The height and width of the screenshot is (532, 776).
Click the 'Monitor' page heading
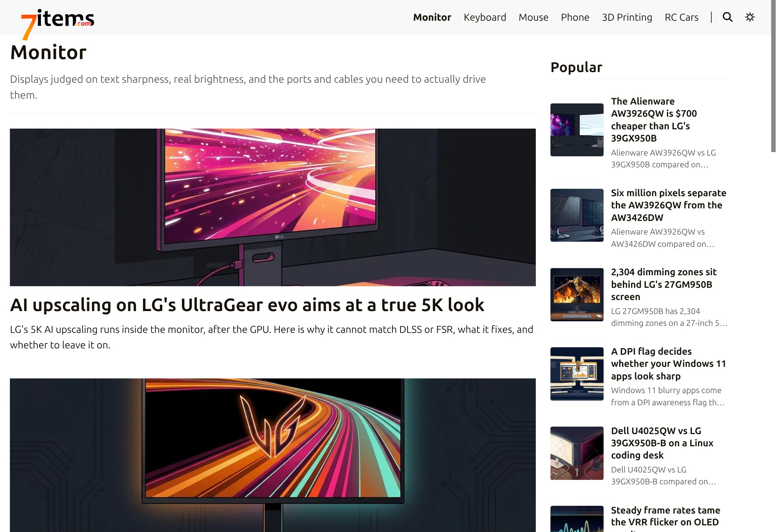48,52
